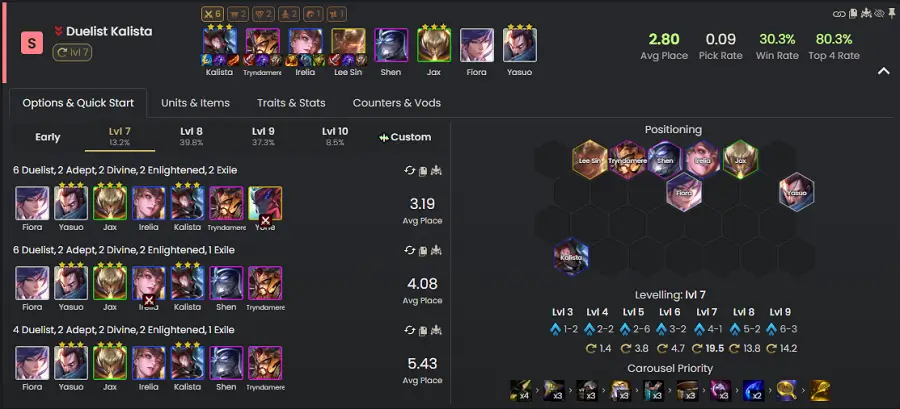
Task: Show the Early game options
Action: 48,137
